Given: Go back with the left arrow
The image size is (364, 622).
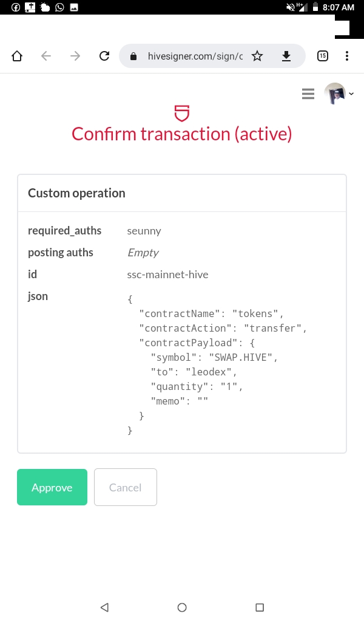Looking at the screenshot, I should point(46,56).
